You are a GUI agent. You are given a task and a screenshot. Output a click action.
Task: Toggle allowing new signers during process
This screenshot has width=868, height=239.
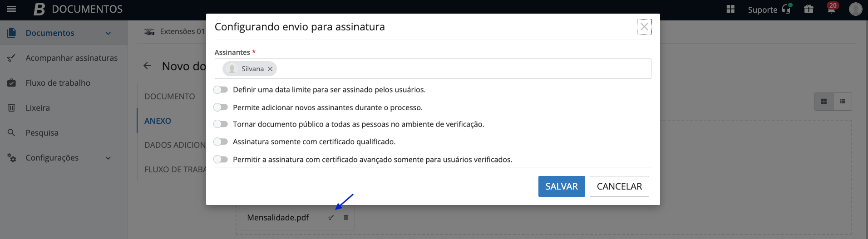coord(221,107)
